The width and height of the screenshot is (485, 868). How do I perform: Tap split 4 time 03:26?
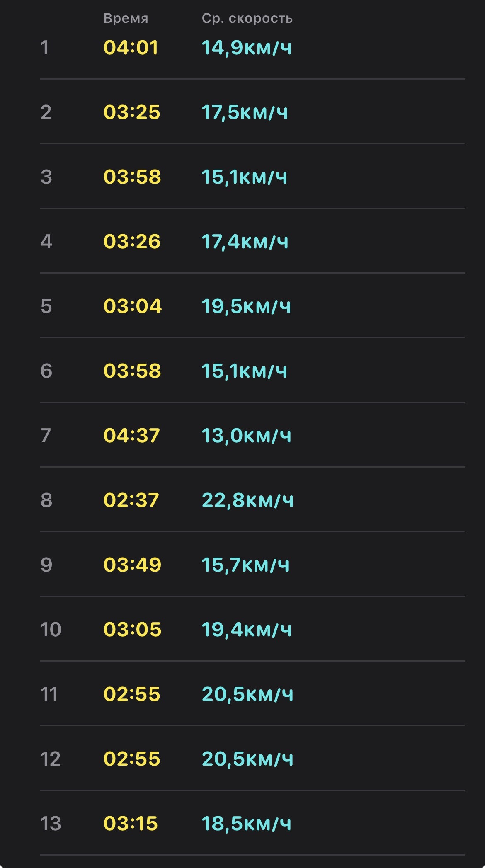(132, 241)
